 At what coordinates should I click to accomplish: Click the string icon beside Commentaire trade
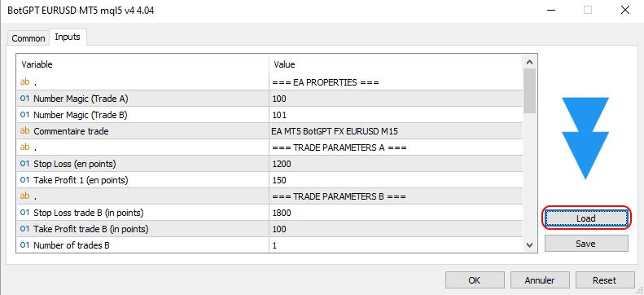[x=25, y=131]
